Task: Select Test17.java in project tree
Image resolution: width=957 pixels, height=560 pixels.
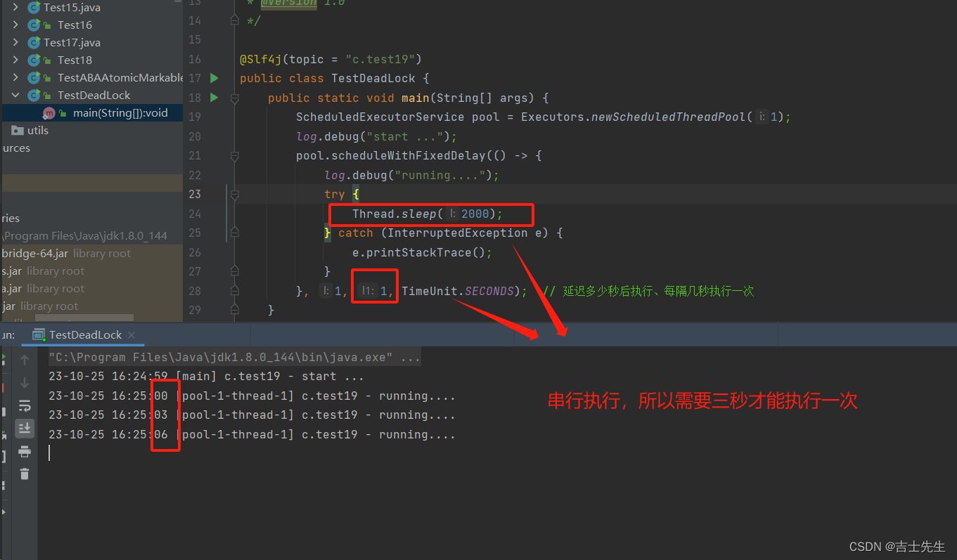Action: coord(72,43)
